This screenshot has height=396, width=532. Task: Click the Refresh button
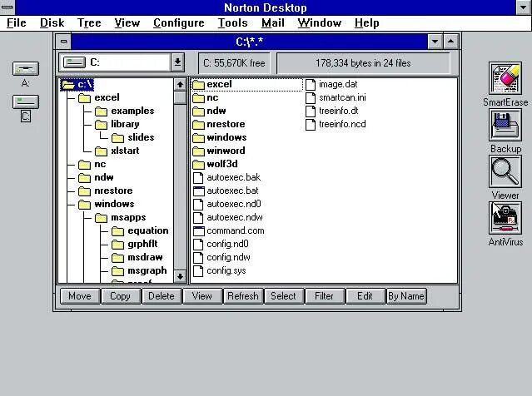(243, 296)
